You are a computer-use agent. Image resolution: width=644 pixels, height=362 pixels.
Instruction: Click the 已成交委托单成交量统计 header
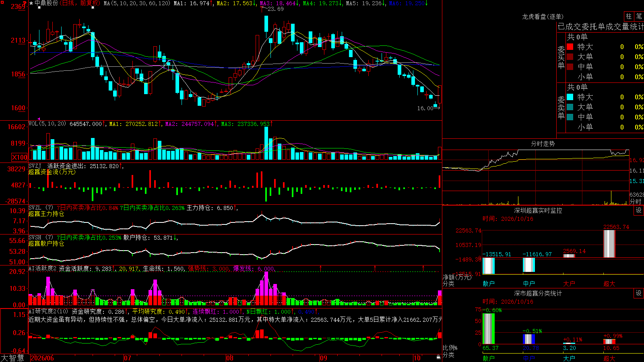pyautogui.click(x=601, y=27)
